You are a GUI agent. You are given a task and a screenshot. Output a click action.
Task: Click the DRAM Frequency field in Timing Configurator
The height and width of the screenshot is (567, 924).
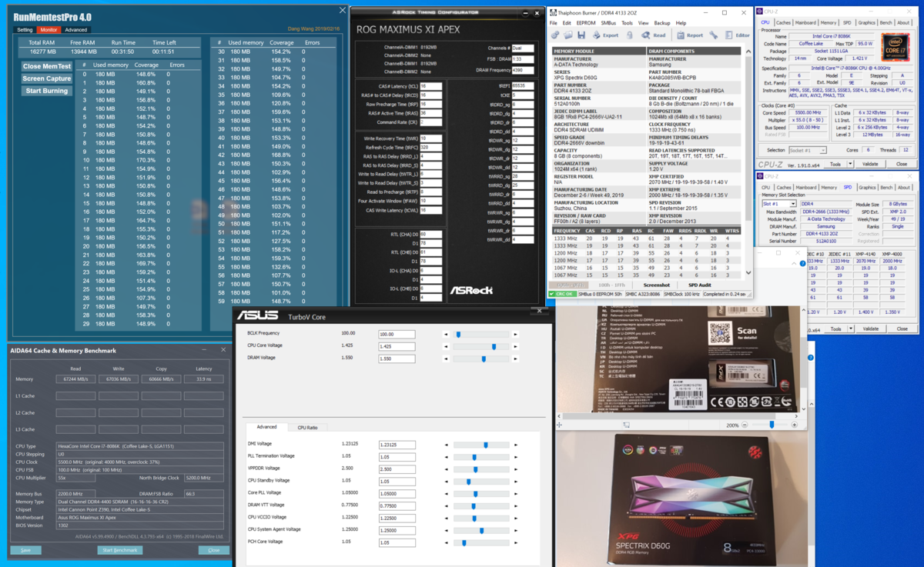pos(523,70)
